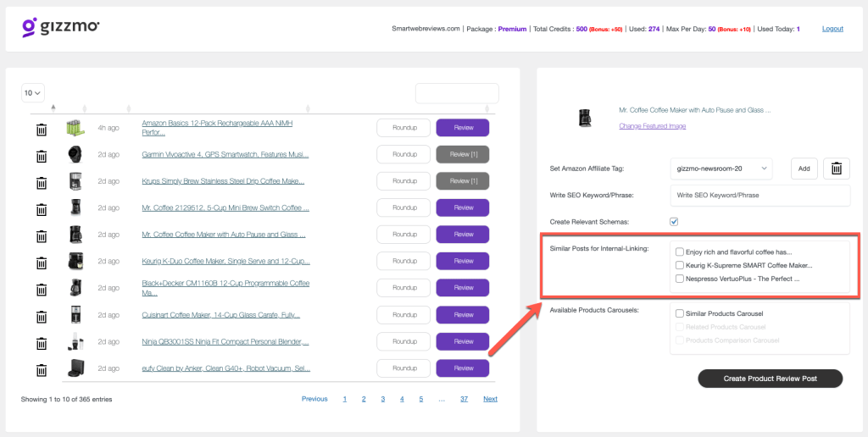Jump to the Next results page
This screenshot has width=868, height=437.
coord(490,399)
